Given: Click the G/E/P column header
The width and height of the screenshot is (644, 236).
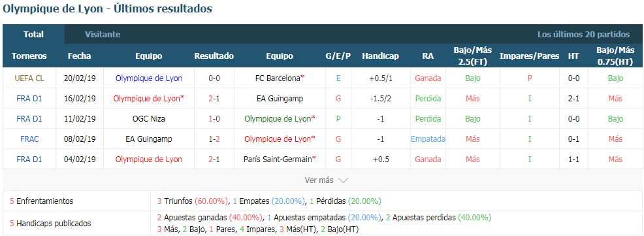Looking at the screenshot, I should click(338, 56).
